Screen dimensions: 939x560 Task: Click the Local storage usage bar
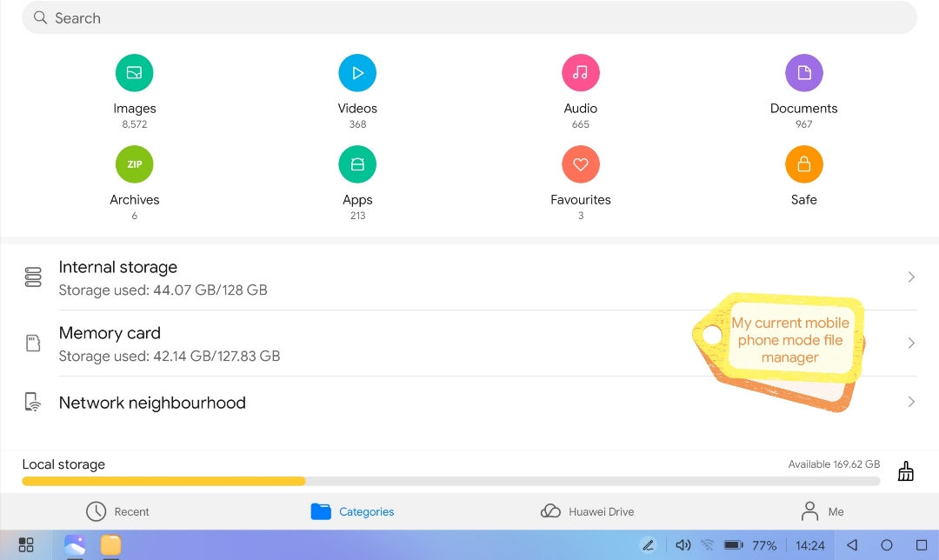[x=450, y=481]
